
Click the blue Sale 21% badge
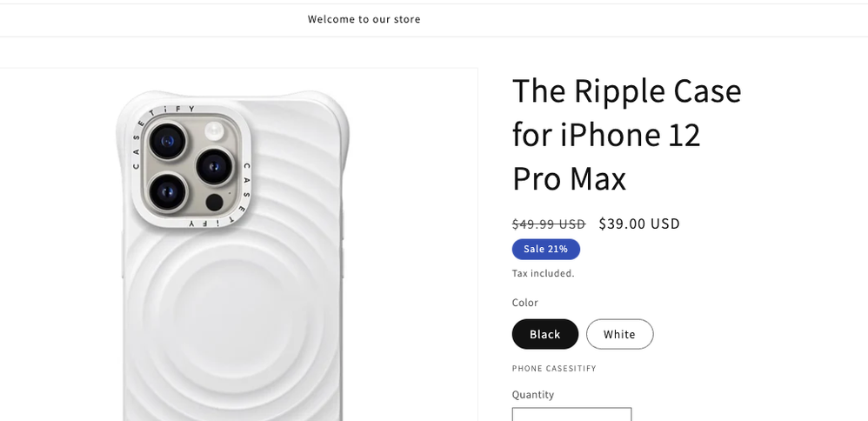pos(545,250)
